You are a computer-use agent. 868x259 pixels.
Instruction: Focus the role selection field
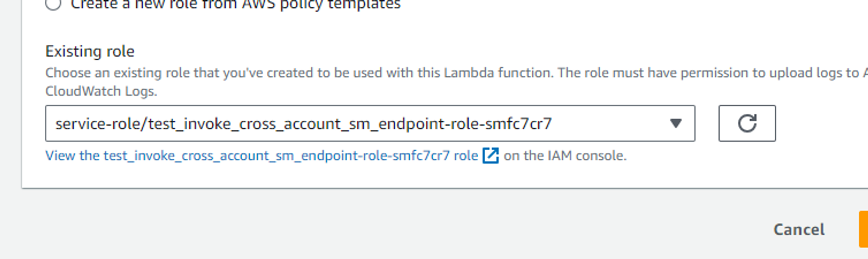[370, 123]
